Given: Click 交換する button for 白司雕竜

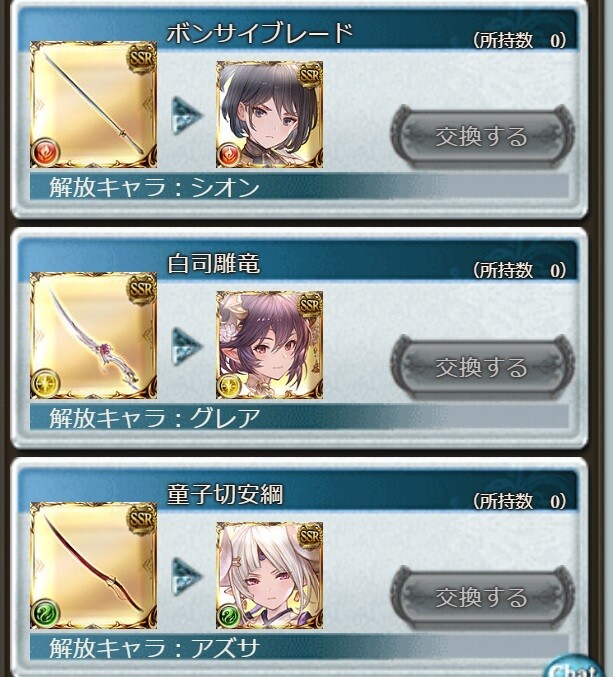Looking at the screenshot, I should click(482, 367).
